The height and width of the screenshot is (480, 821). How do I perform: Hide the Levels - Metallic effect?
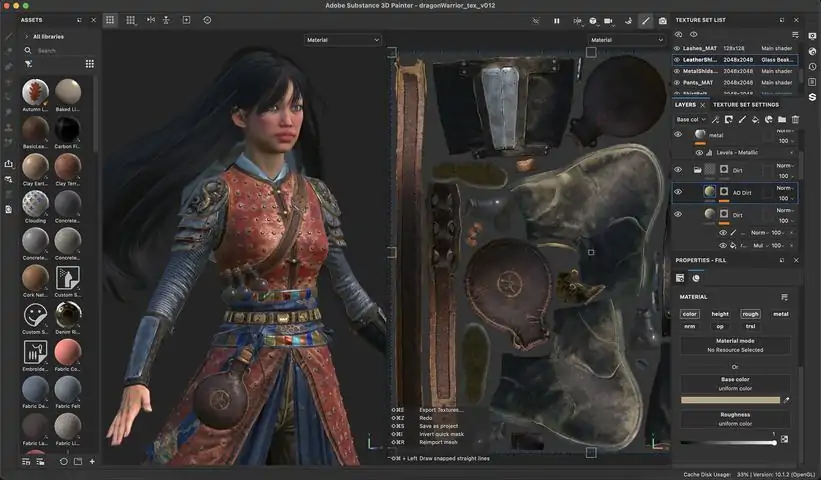(x=699, y=153)
